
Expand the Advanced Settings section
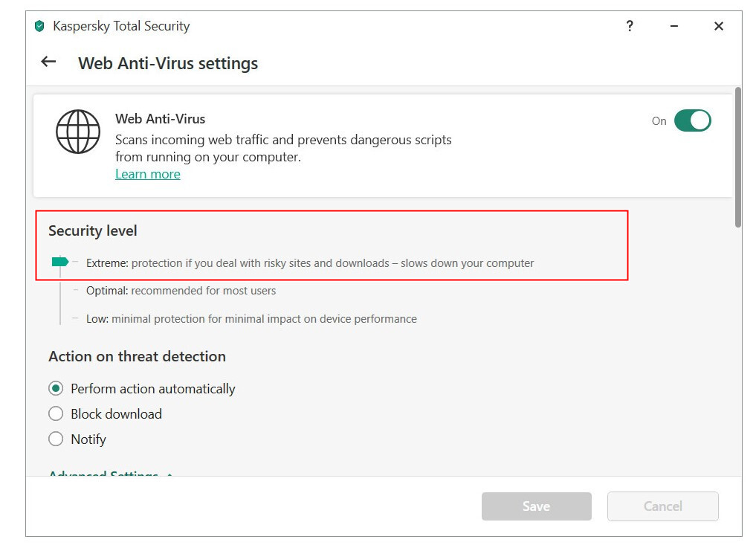[103, 474]
